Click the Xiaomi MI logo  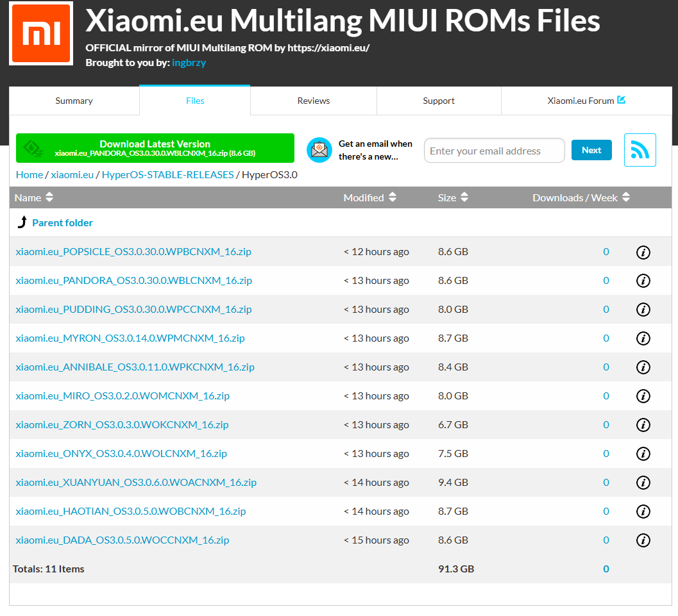[x=41, y=33]
